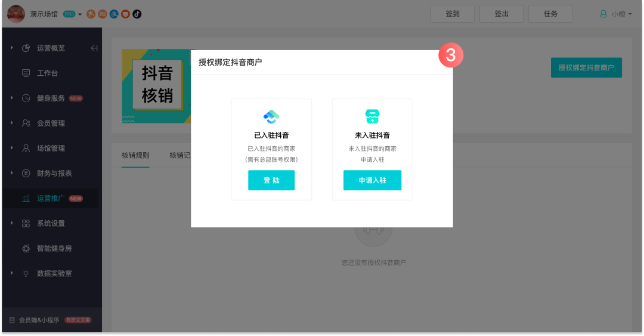
Task: Click the 系统设置 four-squares icon
Action: pyautogui.click(x=26, y=223)
